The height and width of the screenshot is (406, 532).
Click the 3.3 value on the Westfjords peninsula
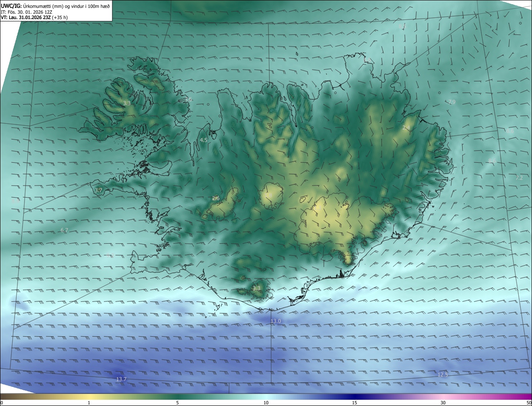tap(127, 103)
